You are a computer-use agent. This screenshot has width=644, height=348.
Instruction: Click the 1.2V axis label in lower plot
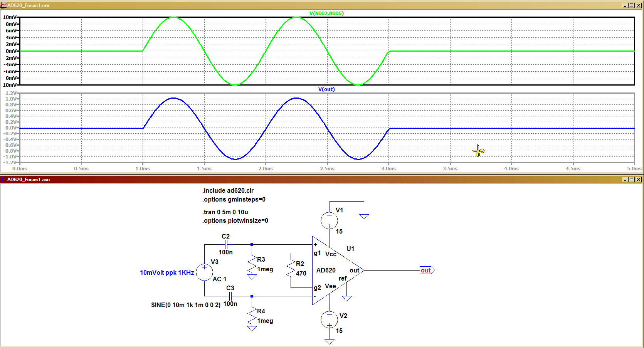pos(11,93)
